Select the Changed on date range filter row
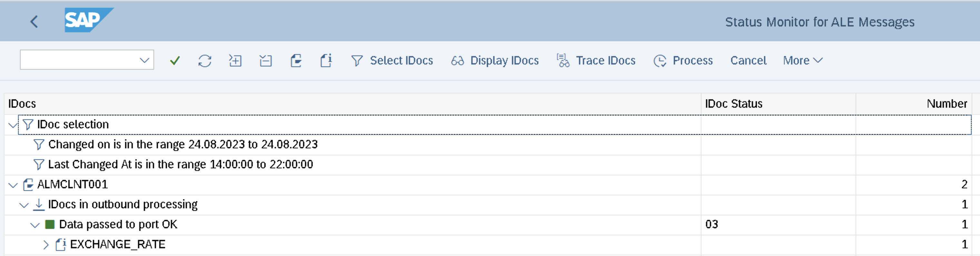980x256 pixels. point(182,144)
